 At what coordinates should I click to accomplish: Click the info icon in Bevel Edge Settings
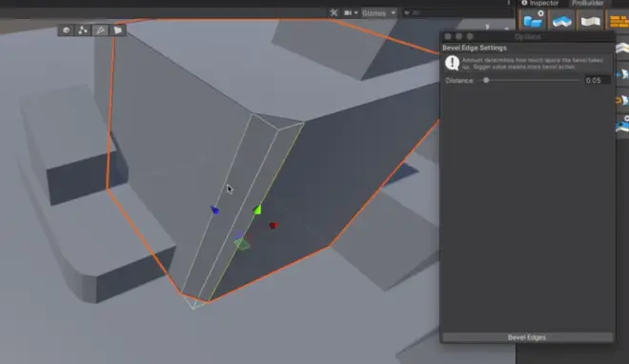pyautogui.click(x=452, y=63)
